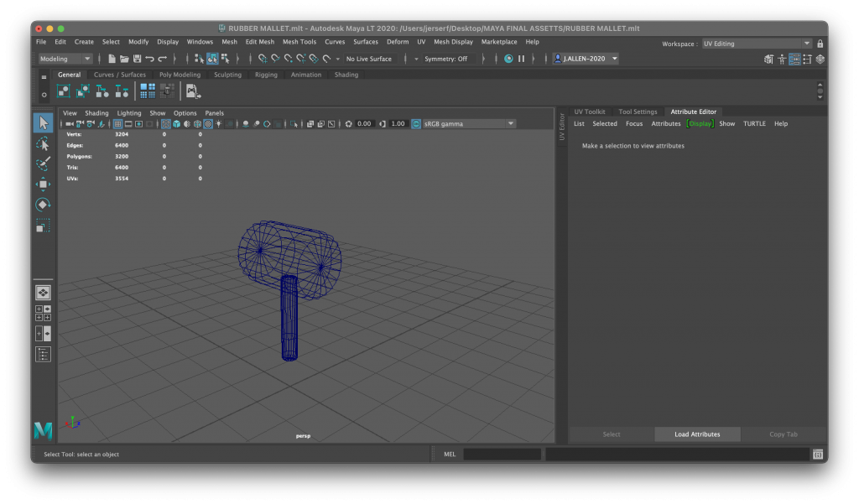The image size is (859, 504).
Task: Click the viewport exposure value field
Action: [x=364, y=124]
